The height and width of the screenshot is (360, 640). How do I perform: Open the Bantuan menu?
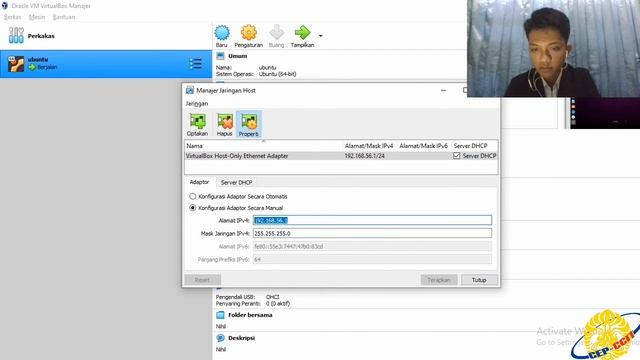point(64,17)
